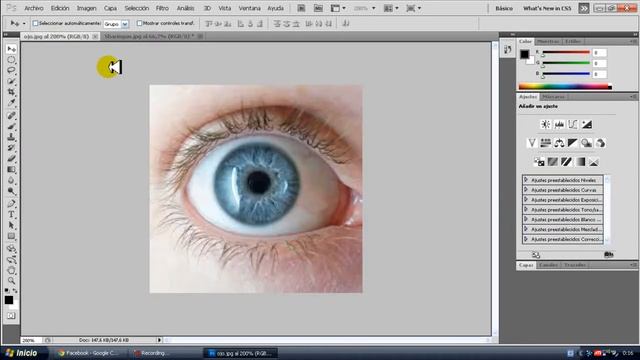This screenshot has width=640, height=360.
Task: Add a Black & White adjustment
Action: click(x=573, y=143)
